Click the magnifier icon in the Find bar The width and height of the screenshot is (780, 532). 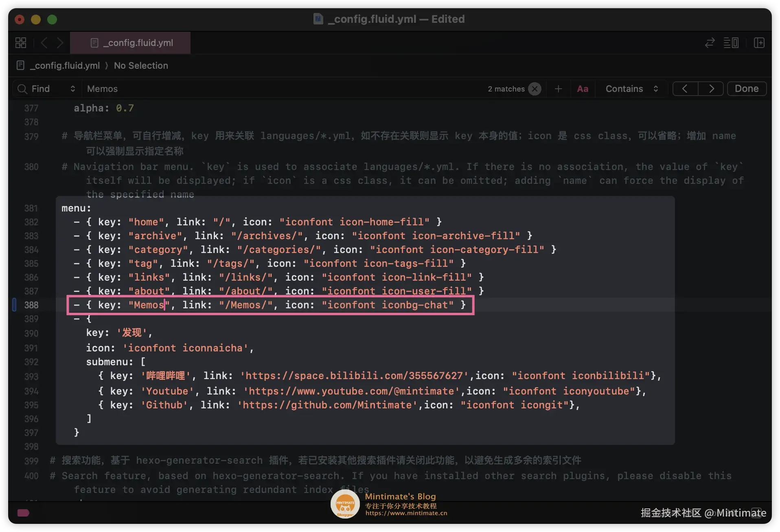pos(22,89)
